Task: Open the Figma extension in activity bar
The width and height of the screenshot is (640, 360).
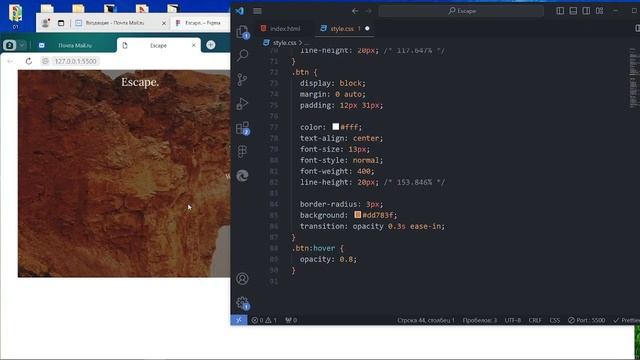Action: click(242, 152)
